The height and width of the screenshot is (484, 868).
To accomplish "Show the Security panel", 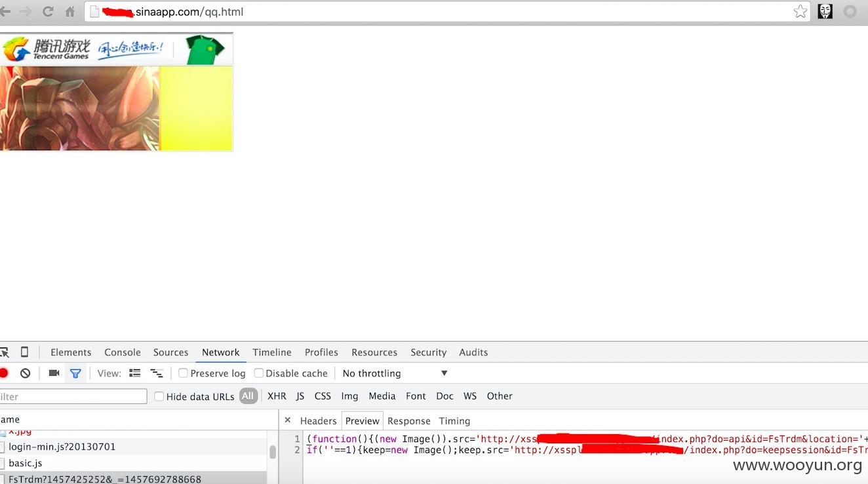I will 429,352.
